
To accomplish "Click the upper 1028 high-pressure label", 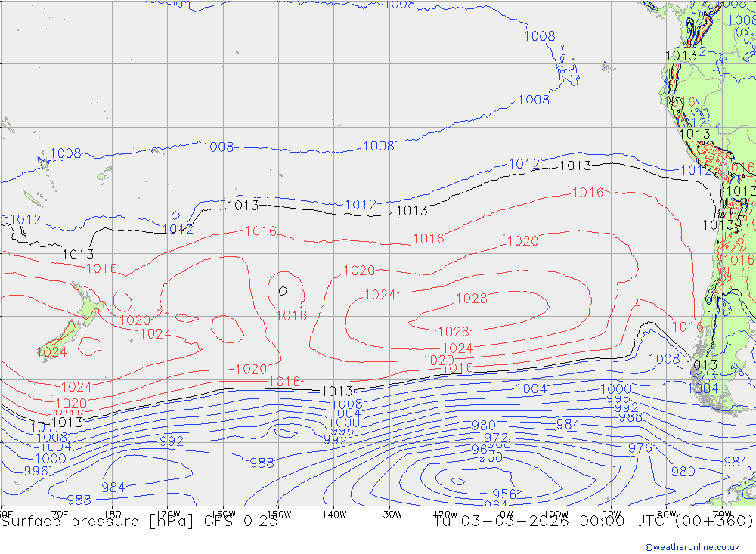I will [x=471, y=299].
